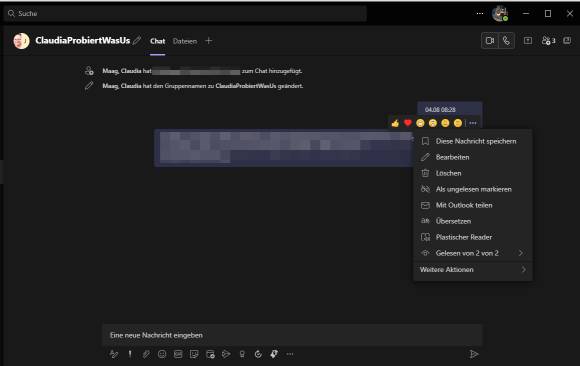The width and height of the screenshot is (580, 366).
Task: Edit the group name with pencil icon
Action: point(137,40)
